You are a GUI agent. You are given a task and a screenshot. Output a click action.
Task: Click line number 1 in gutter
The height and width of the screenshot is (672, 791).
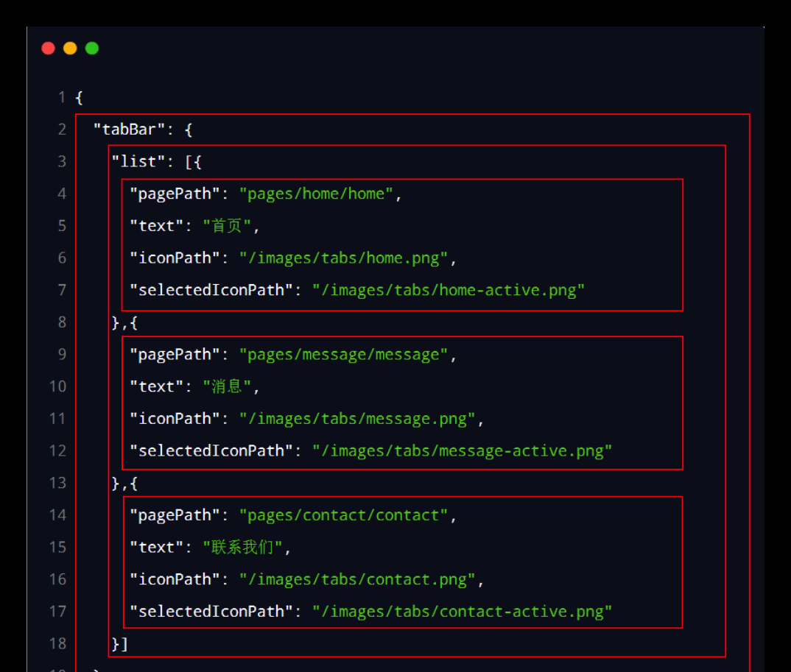point(62,97)
